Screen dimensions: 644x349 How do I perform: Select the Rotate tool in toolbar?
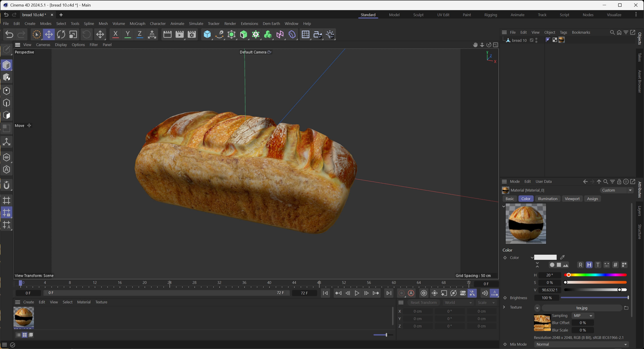pyautogui.click(x=61, y=35)
